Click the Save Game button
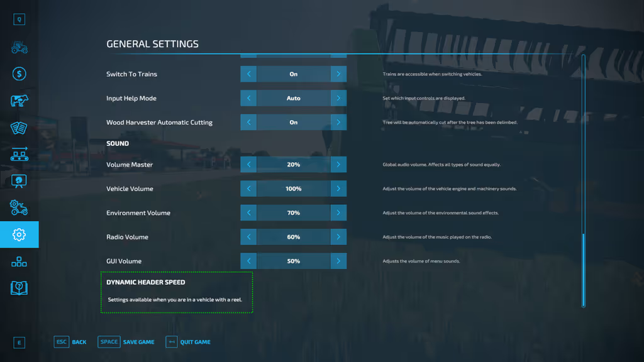The width and height of the screenshot is (644, 362). pos(126,342)
